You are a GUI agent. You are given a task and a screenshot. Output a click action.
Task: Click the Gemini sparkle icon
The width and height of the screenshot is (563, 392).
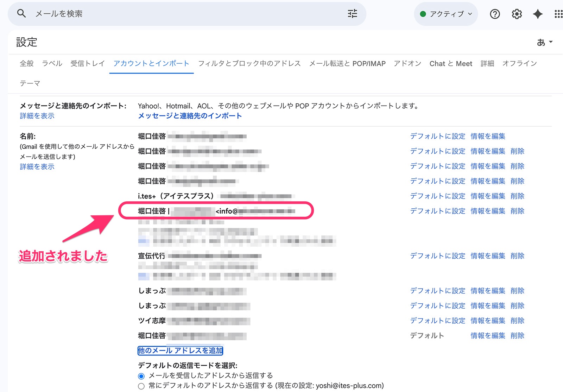[x=538, y=14]
